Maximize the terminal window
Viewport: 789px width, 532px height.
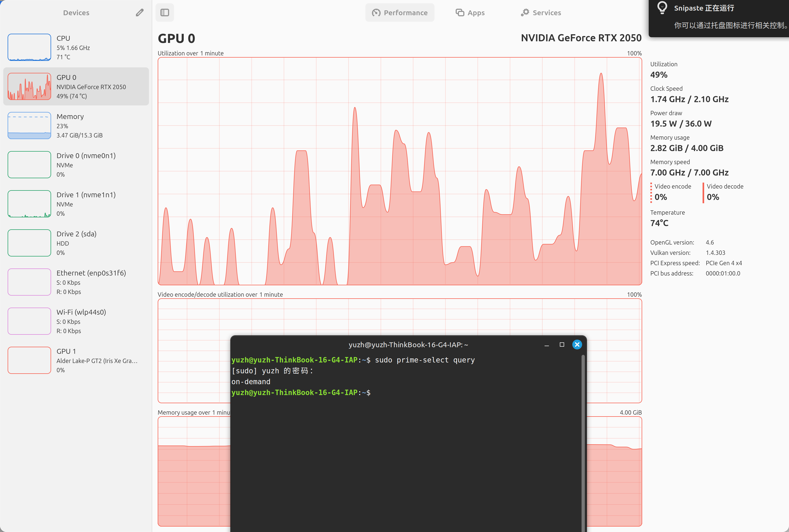tap(562, 345)
